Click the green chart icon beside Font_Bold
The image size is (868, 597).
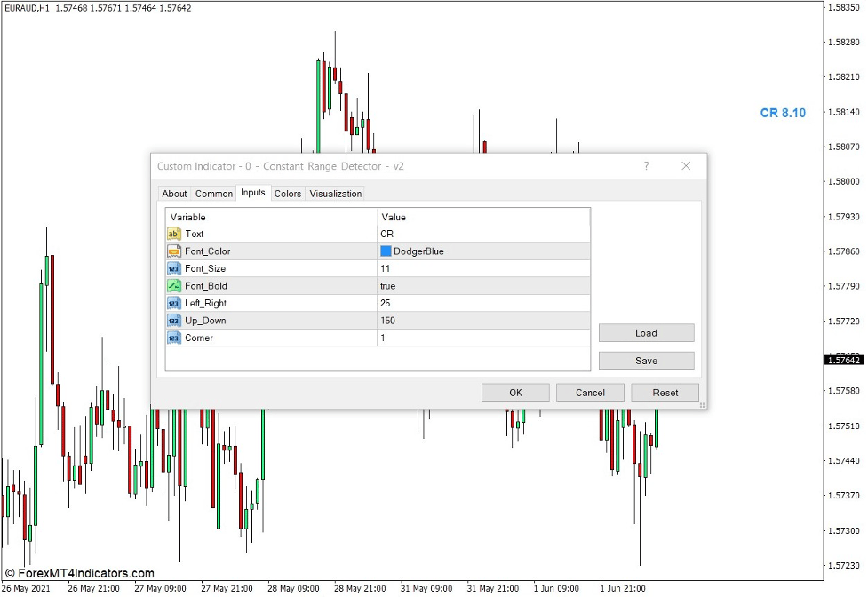tap(175, 286)
